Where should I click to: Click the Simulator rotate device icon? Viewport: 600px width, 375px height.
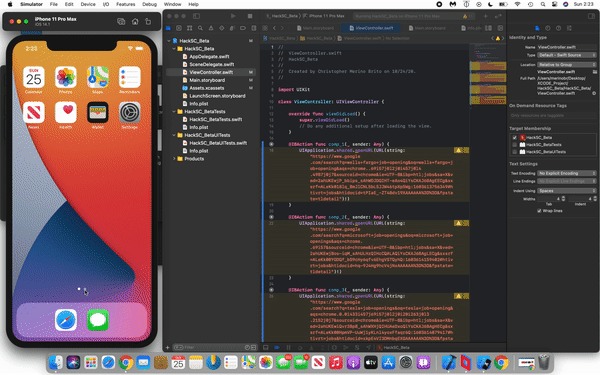(148, 21)
